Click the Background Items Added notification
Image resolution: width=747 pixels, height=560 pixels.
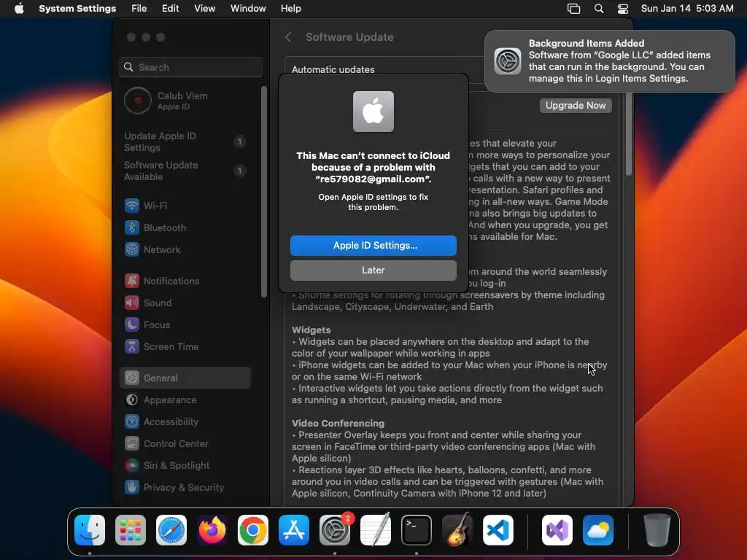[610, 61]
